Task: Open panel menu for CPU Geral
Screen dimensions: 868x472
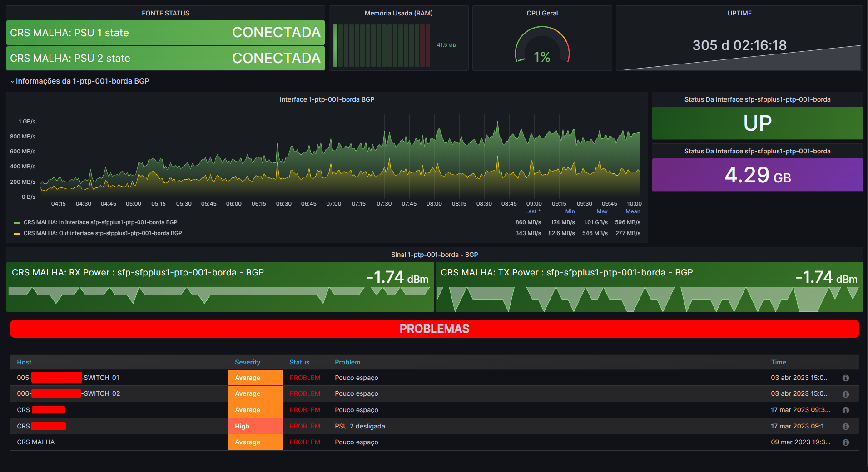Action: (542, 13)
